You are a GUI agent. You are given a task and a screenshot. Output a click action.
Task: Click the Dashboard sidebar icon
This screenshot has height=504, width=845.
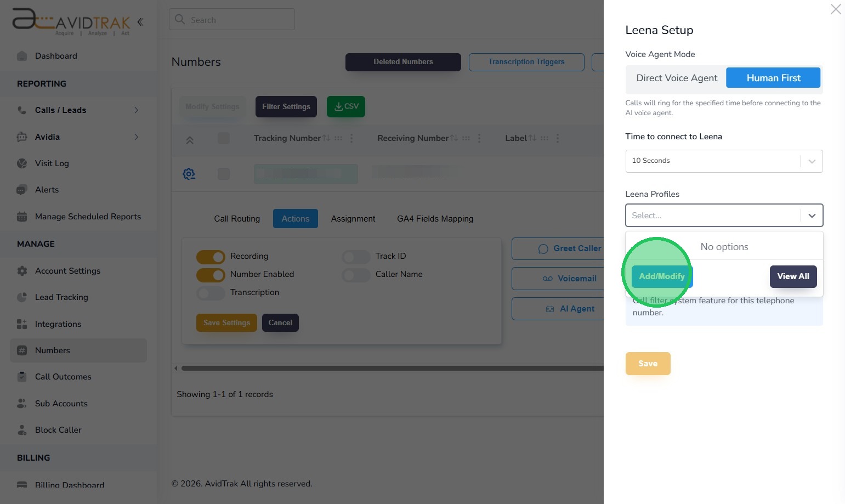click(22, 56)
